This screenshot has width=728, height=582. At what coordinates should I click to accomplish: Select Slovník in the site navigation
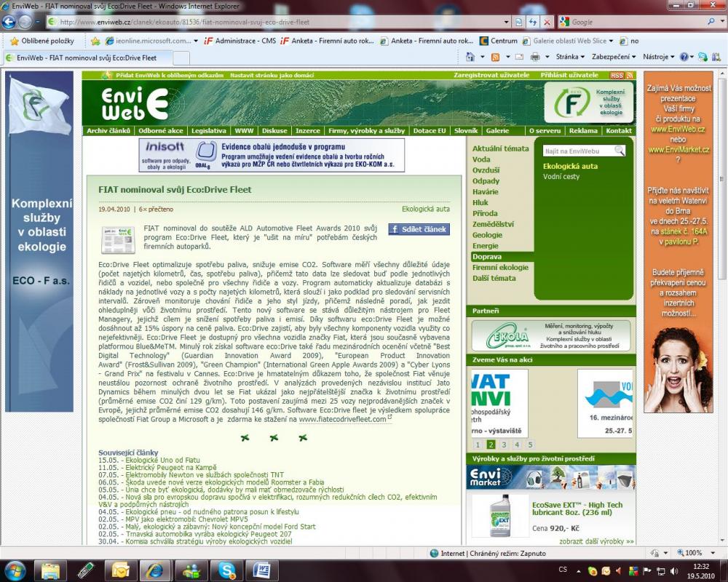coord(466,131)
